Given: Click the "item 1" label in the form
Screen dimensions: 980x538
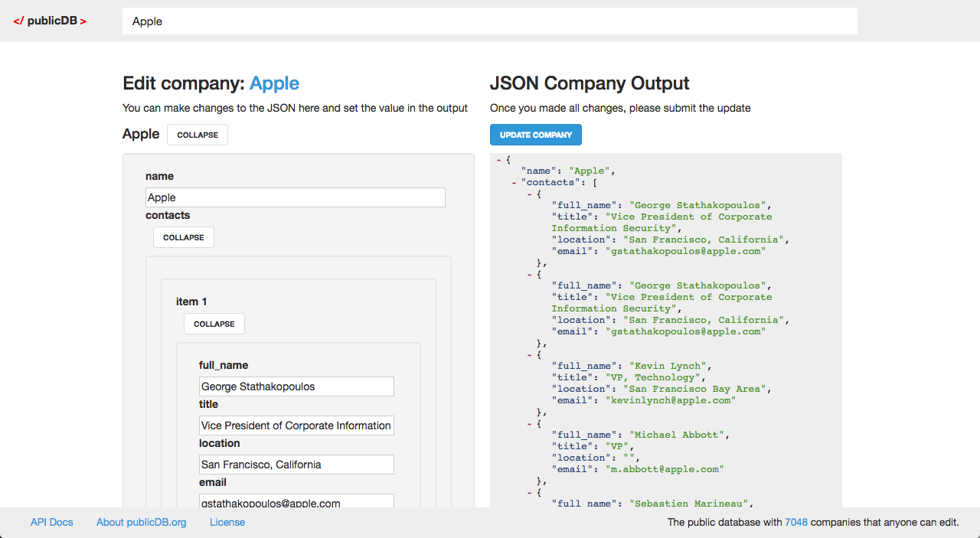Looking at the screenshot, I should tap(191, 302).
